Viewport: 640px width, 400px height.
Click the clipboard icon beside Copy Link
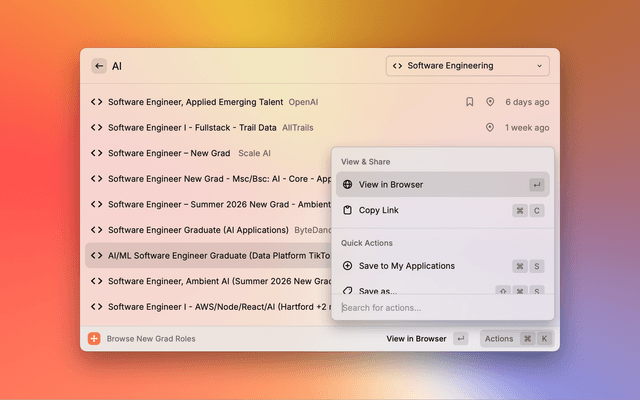coord(347,211)
